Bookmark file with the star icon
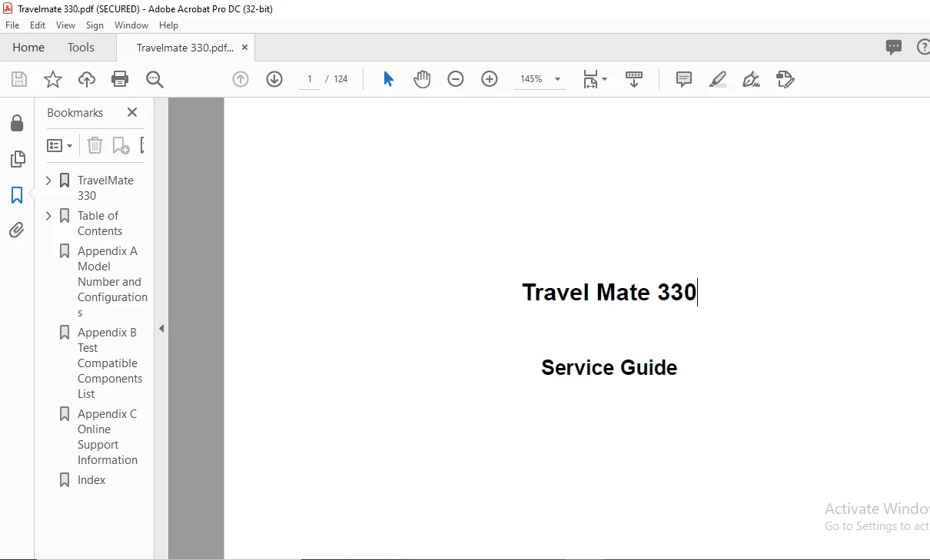Viewport: 930px width, 560px height. (52, 79)
